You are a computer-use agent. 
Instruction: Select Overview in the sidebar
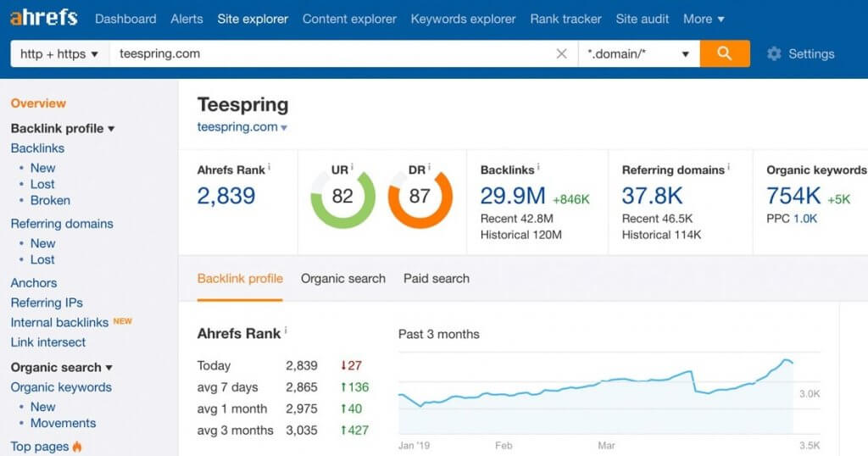pyautogui.click(x=38, y=103)
